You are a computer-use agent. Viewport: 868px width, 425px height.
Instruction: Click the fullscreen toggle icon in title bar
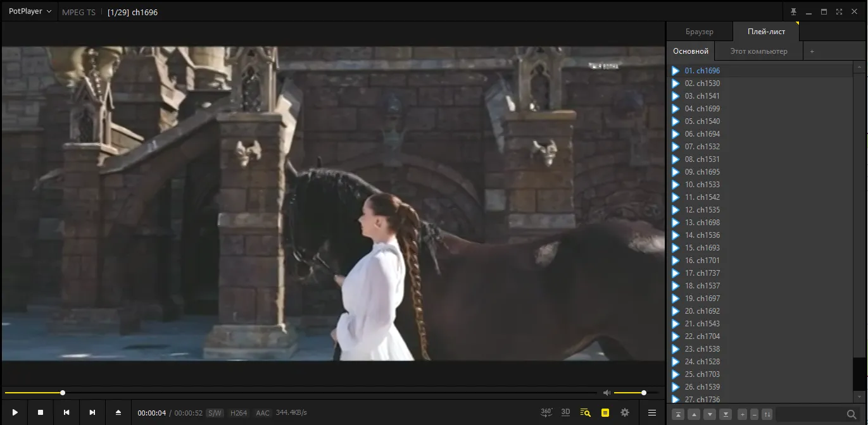pyautogui.click(x=839, y=11)
